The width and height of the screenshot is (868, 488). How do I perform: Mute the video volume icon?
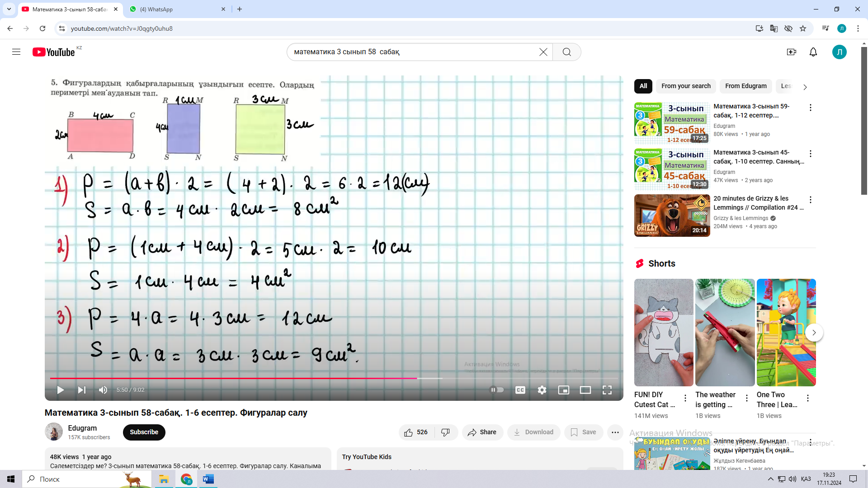(x=103, y=390)
